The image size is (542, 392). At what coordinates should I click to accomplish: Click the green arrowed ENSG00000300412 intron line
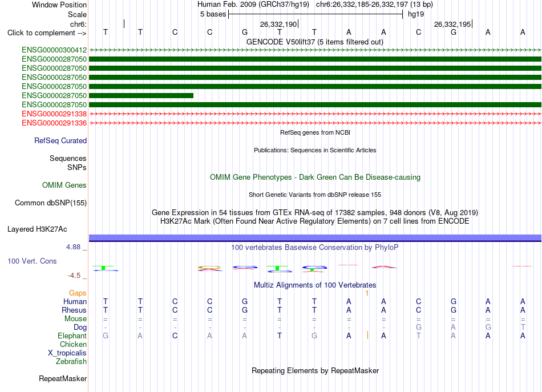coord(315,50)
